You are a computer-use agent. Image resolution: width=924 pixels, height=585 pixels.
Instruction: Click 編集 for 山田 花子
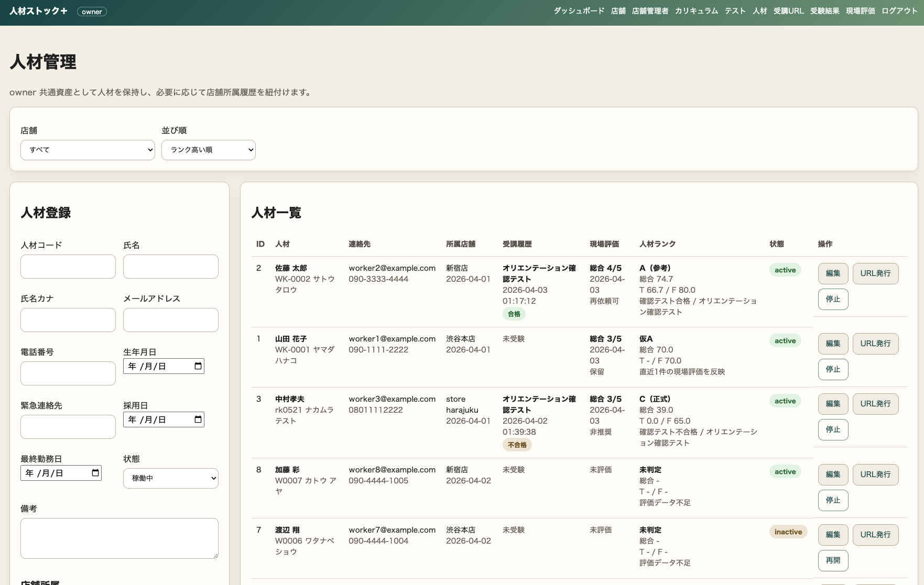pyautogui.click(x=833, y=344)
